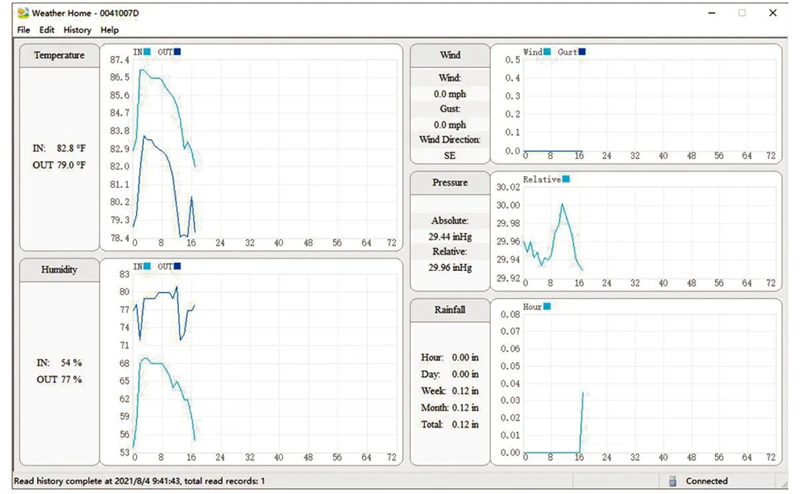This screenshot has height=494, width=800.
Task: Click the rainfall chart spike at hour 16
Action: coord(582,422)
